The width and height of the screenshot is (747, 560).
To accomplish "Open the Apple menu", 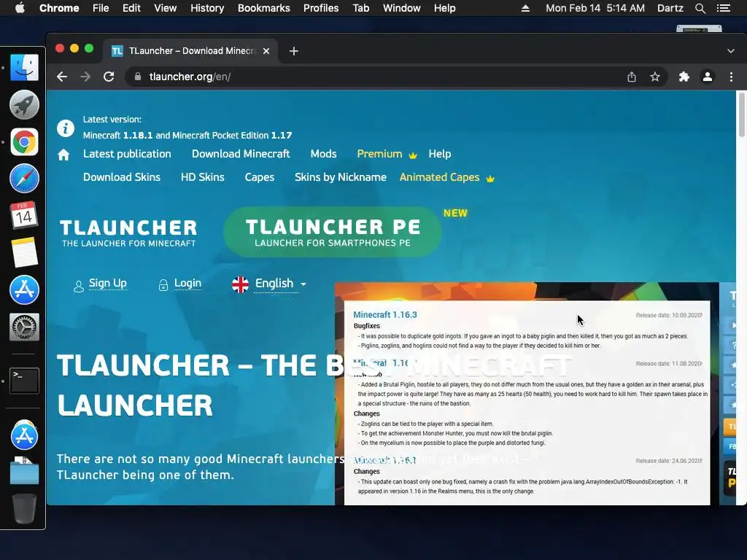I will pyautogui.click(x=20, y=8).
